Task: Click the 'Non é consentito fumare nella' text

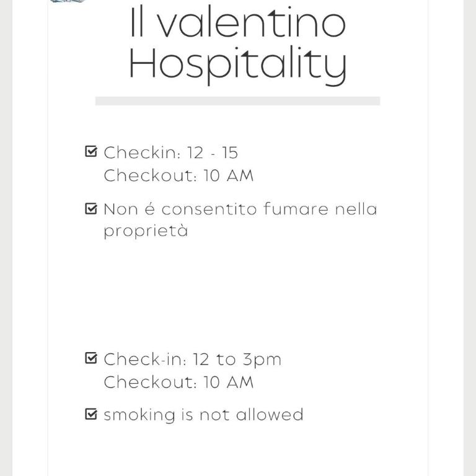Action: pyautogui.click(x=240, y=209)
